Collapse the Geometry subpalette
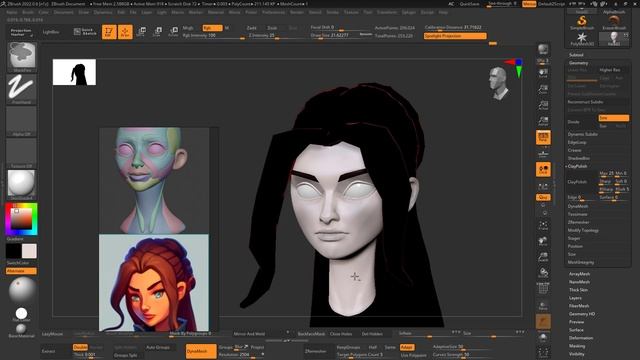Image resolution: width=640 pixels, height=360 pixels. [x=578, y=63]
